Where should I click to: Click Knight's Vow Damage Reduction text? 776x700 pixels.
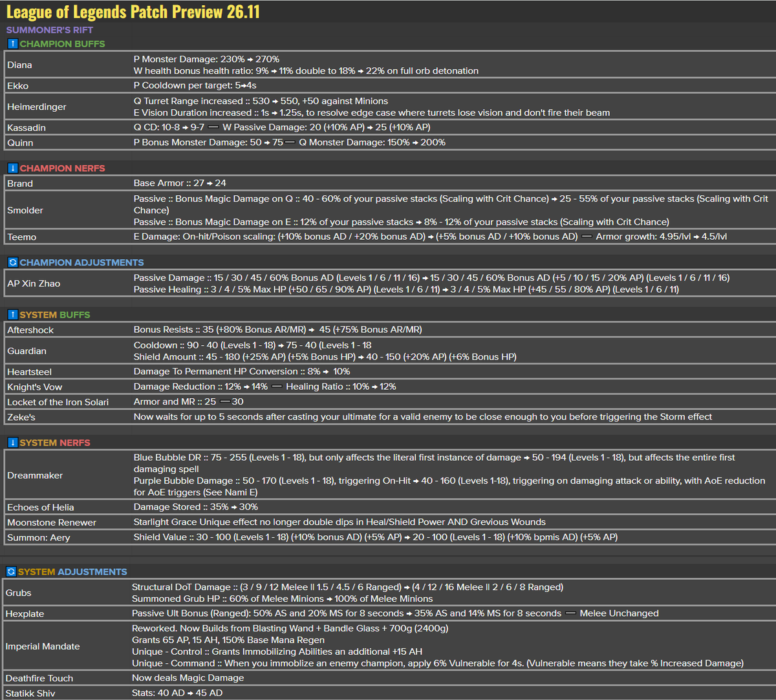coord(200,387)
